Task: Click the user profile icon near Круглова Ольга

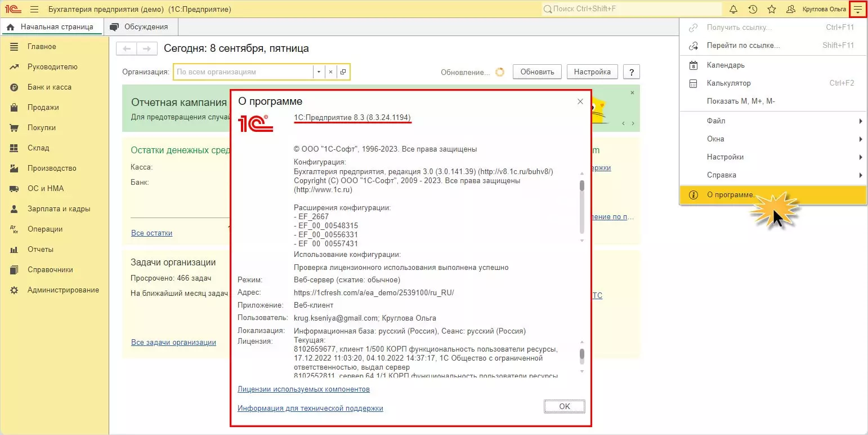Action: pyautogui.click(x=791, y=10)
